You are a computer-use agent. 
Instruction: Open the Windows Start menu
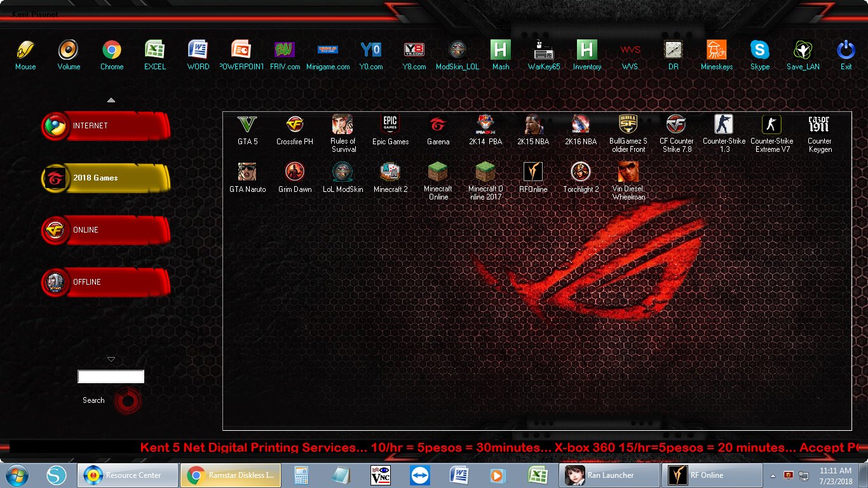pyautogui.click(x=17, y=475)
